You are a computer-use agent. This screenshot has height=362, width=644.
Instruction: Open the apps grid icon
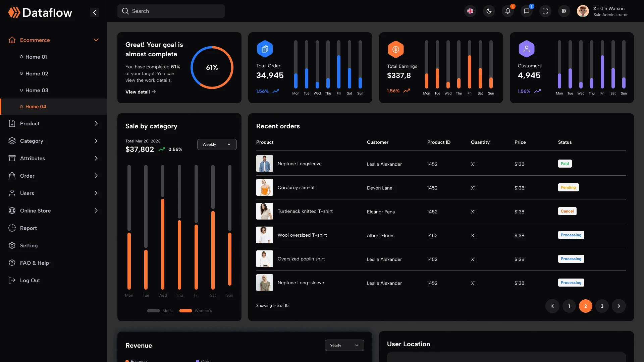564,11
